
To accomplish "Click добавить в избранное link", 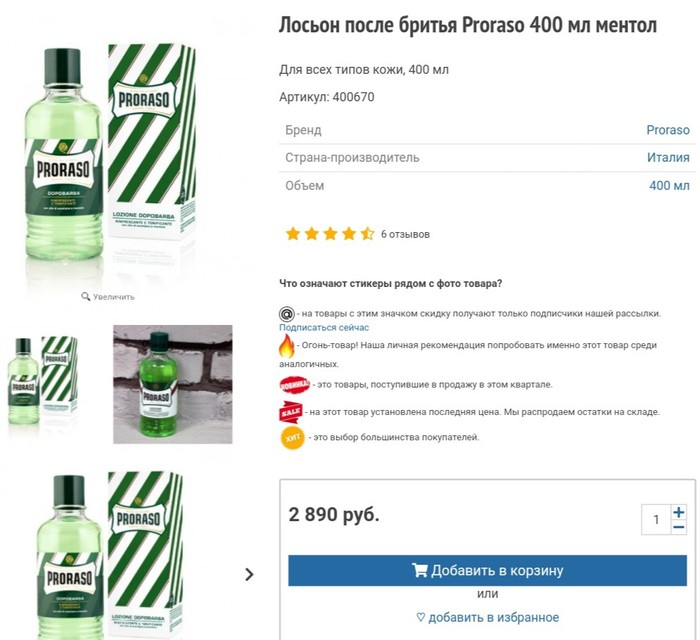I will click(x=487, y=617).
